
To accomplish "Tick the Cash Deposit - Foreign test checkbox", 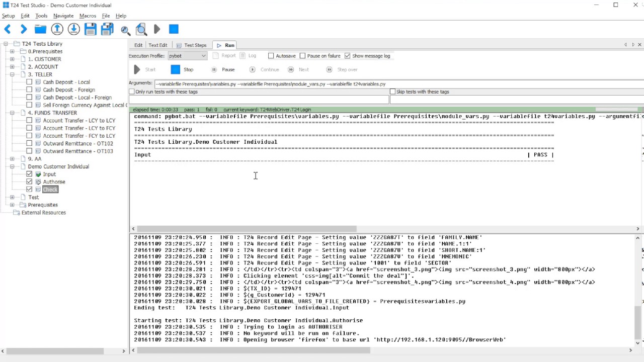I will tap(29, 90).
